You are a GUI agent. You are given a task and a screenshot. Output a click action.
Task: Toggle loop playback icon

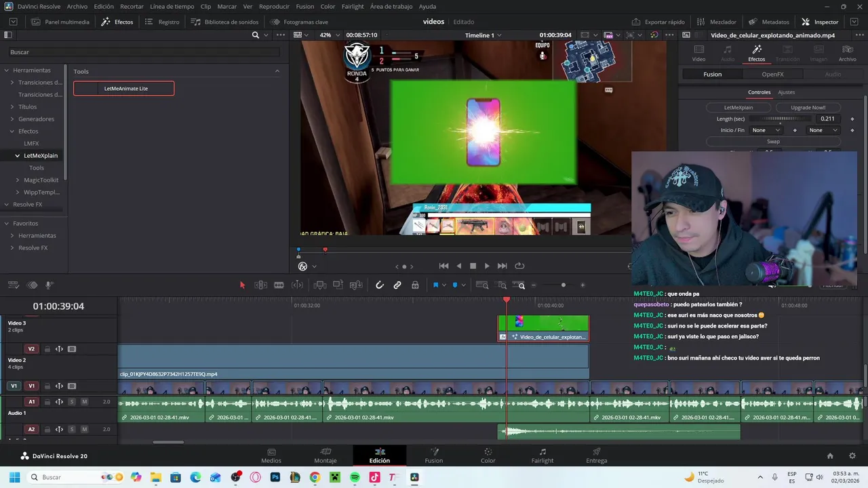point(519,266)
